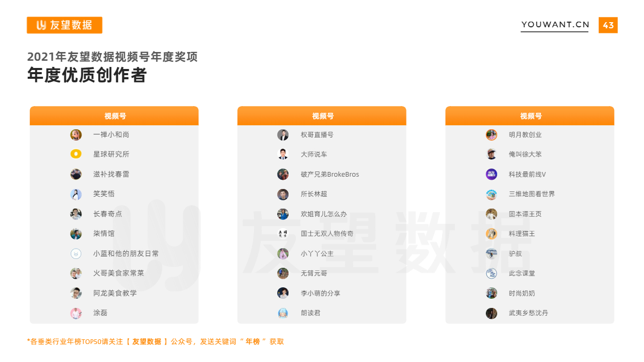Click the 时尚奶奶 avatar
This screenshot has height=362, width=644.
coord(492,293)
